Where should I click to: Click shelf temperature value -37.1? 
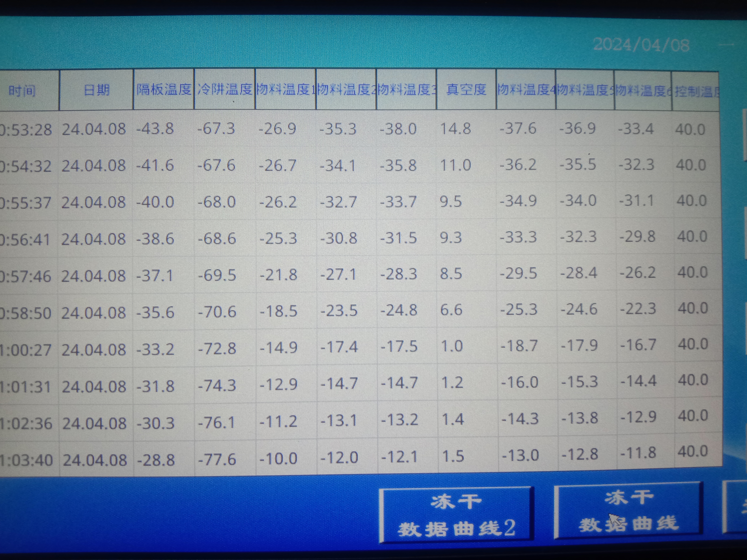[155, 276]
